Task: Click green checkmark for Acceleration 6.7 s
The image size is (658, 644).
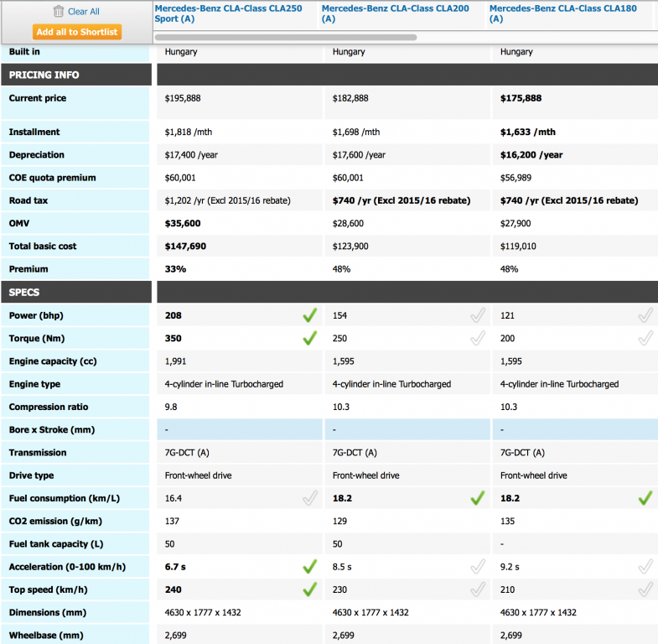Action: point(309,567)
